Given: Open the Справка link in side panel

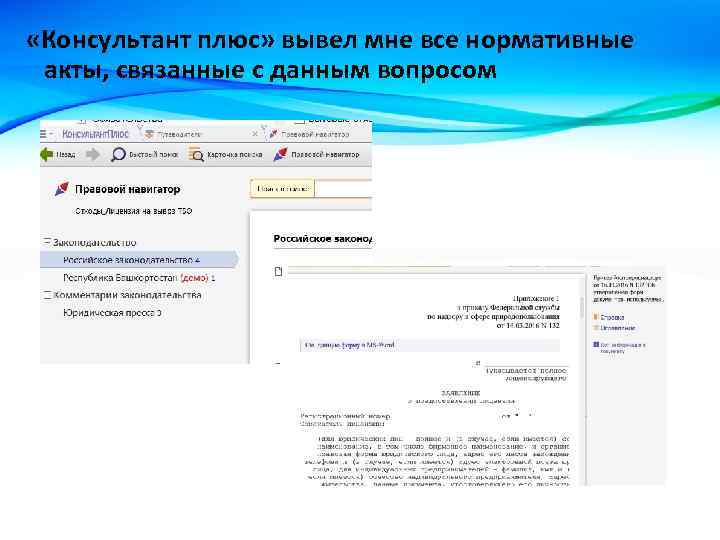Looking at the screenshot, I should click(x=612, y=317).
